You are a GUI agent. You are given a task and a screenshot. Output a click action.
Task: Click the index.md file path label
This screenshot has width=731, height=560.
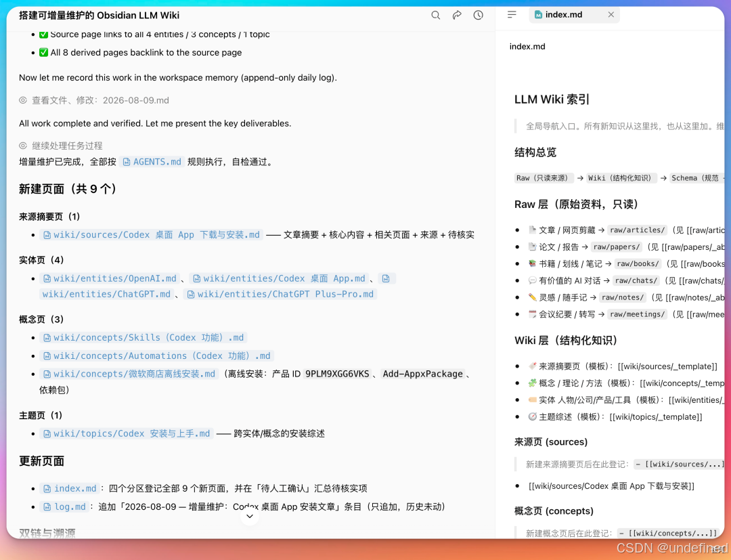point(527,46)
